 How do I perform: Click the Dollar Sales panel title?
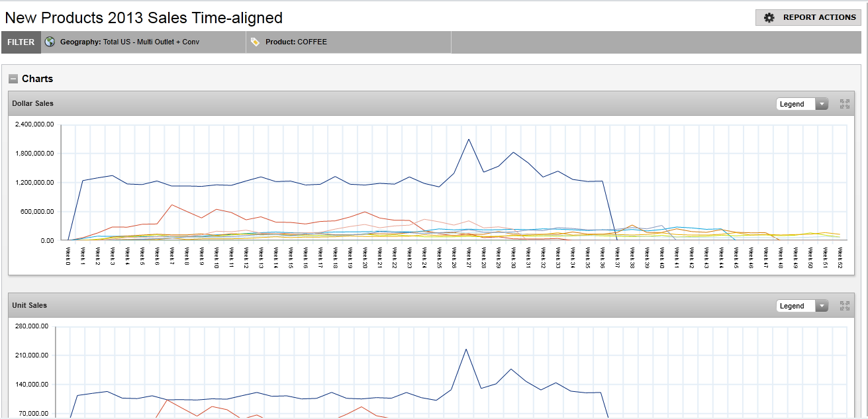click(33, 103)
